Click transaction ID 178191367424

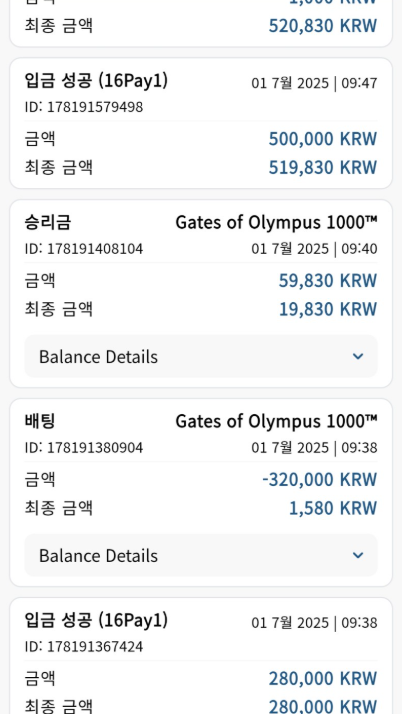tap(84, 646)
